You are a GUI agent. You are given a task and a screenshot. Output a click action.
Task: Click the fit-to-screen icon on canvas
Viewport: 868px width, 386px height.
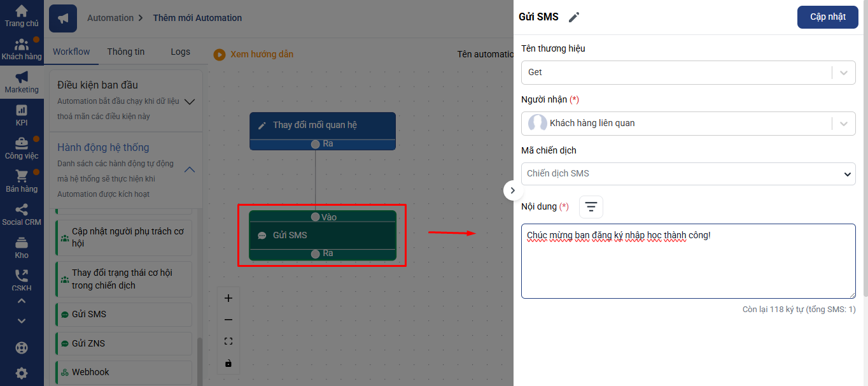[228, 341]
